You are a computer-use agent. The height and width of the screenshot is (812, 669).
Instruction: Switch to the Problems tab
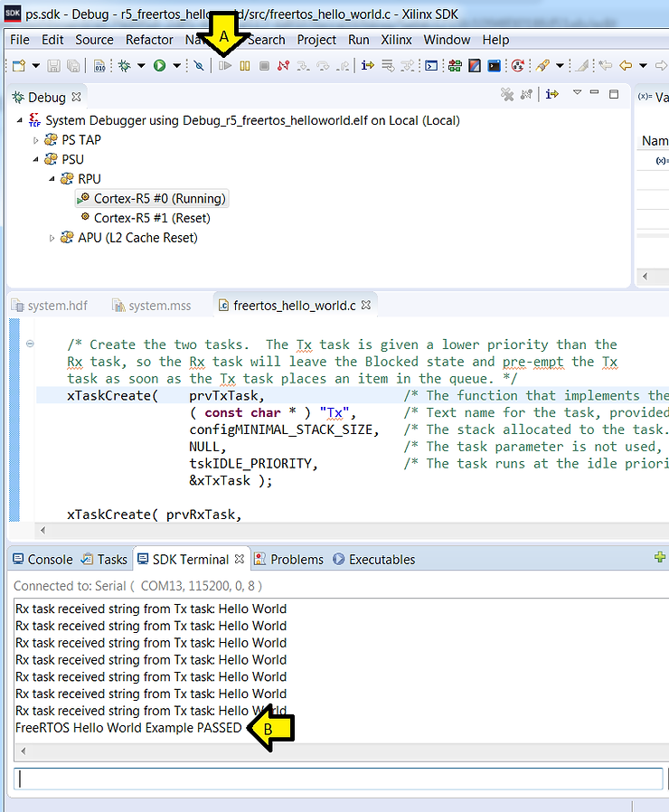coord(289,560)
